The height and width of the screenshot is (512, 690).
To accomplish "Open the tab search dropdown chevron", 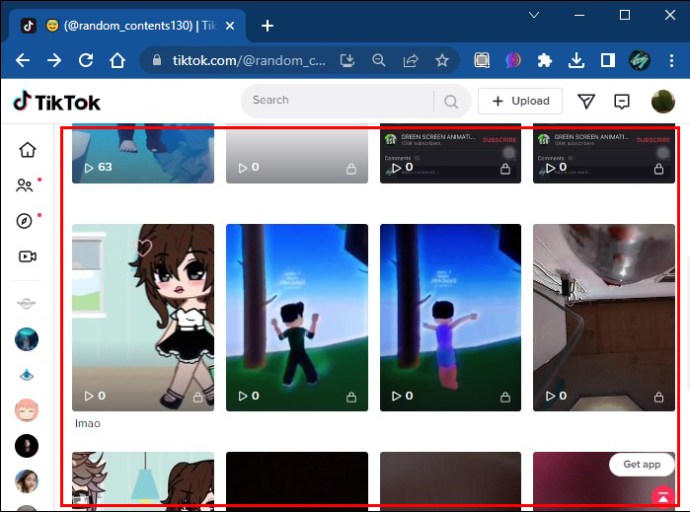I will (x=534, y=15).
